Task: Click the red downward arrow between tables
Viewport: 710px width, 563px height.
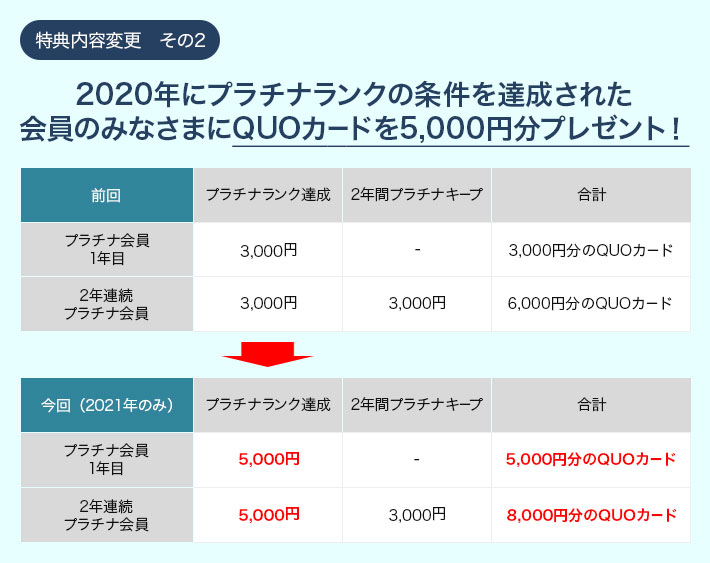Action: [x=268, y=353]
